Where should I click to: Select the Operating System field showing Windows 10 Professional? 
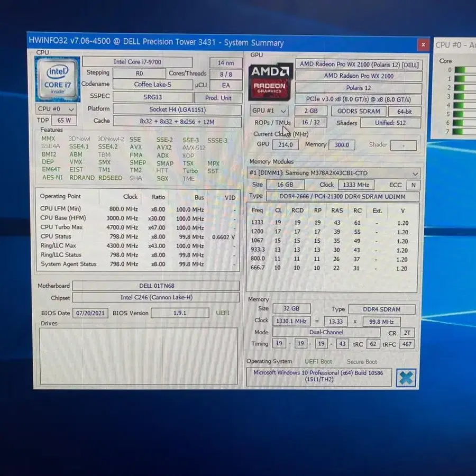pos(319,377)
